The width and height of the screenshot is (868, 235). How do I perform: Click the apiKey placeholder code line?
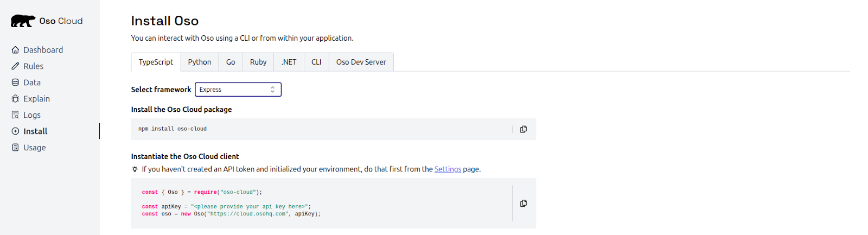[x=226, y=207]
